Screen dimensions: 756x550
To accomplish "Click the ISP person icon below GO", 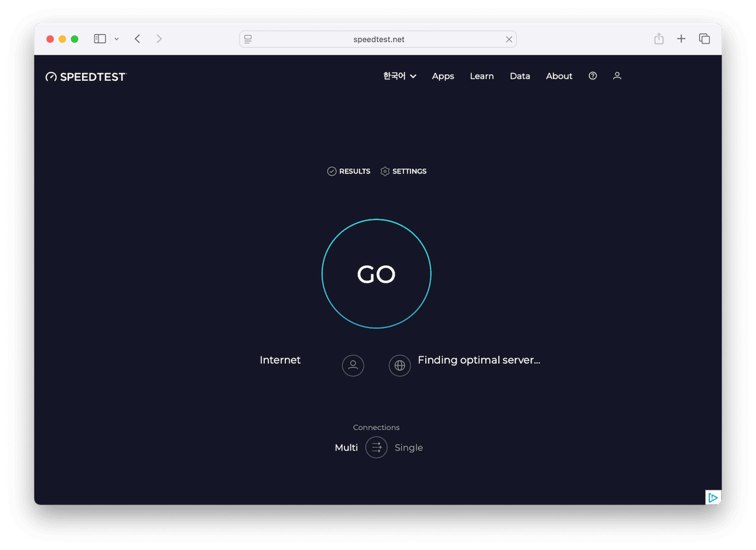I will (353, 365).
